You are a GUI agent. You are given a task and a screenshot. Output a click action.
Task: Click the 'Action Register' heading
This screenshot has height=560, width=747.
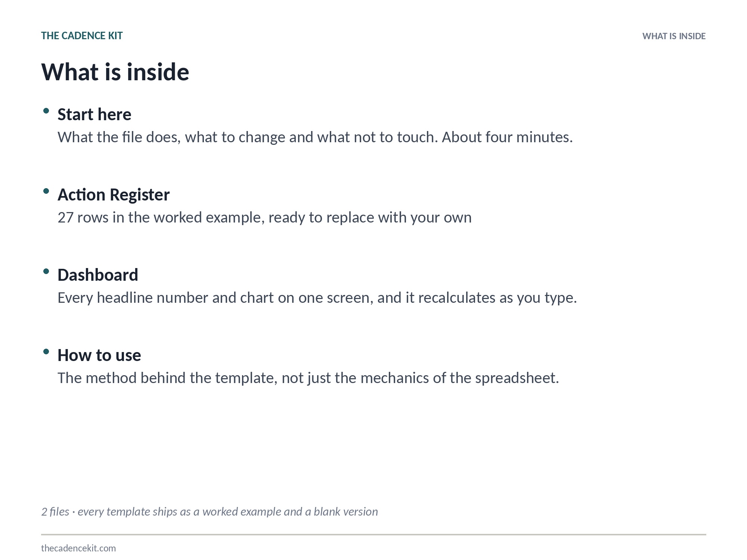pos(114,195)
